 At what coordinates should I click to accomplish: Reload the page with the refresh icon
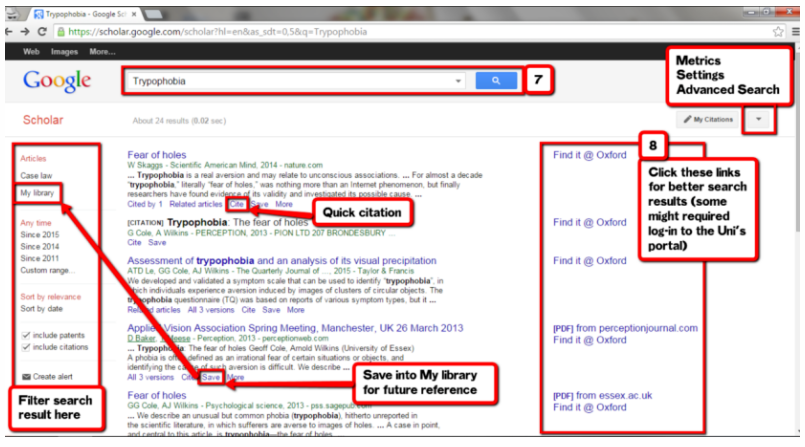[42, 32]
